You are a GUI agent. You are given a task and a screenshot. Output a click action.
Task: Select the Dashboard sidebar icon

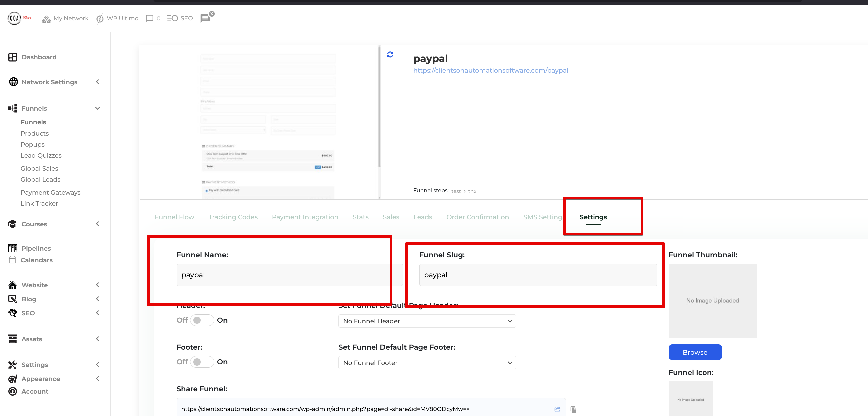pyautogui.click(x=12, y=57)
